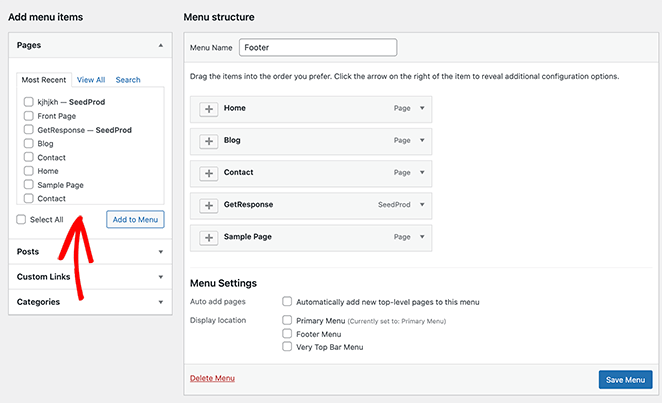Click into the Menu Name field
The width and height of the screenshot is (662, 403).
[x=318, y=47]
